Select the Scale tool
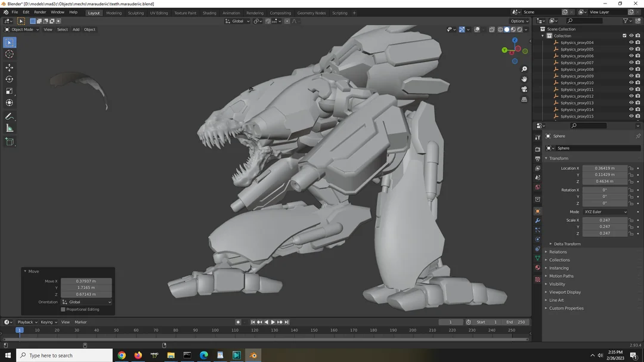This screenshot has width=644, height=362. pos(10,91)
